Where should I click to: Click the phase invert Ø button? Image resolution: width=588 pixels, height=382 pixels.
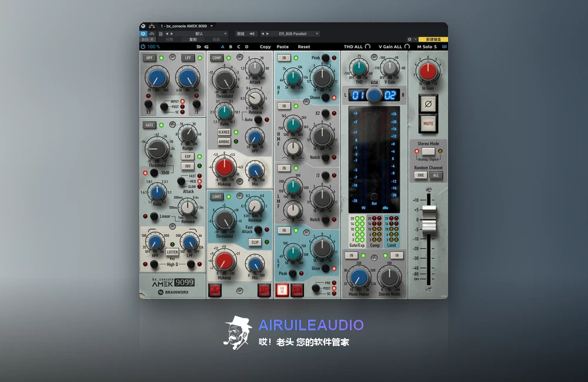(x=428, y=104)
